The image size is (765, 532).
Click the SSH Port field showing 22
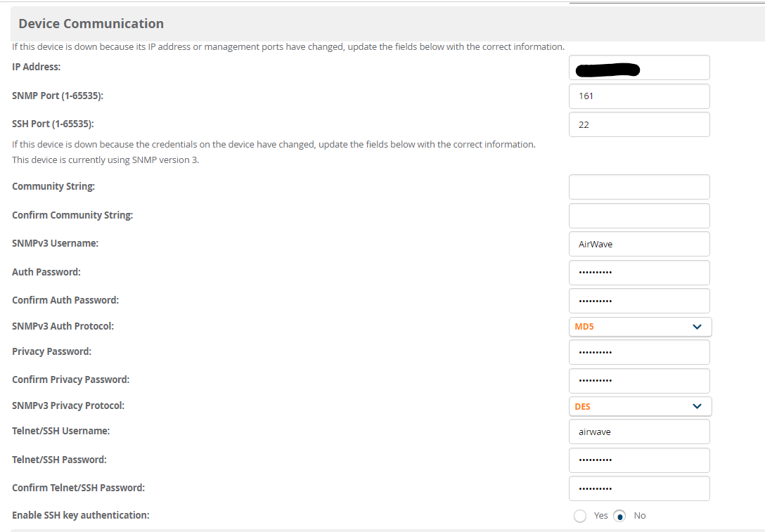coord(639,124)
